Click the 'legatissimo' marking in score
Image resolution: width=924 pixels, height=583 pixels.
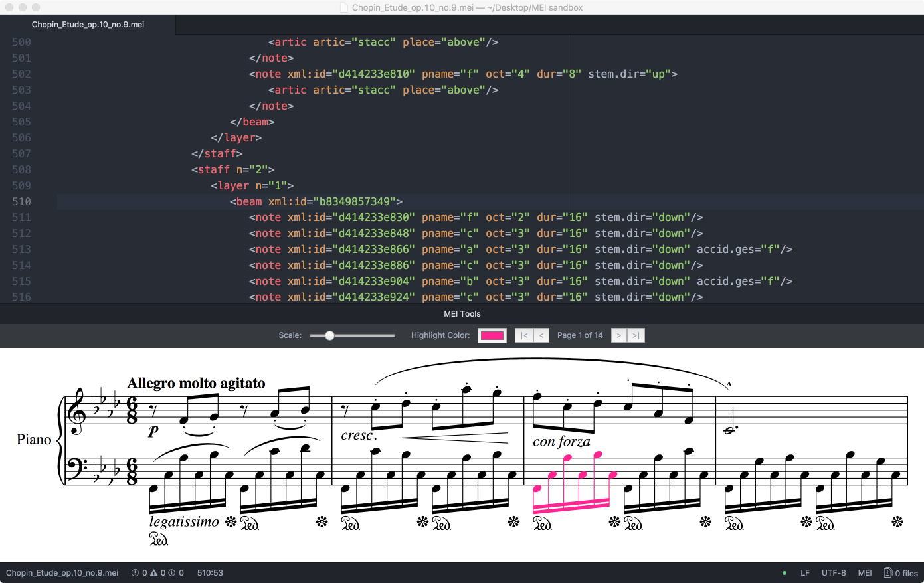pyautogui.click(x=184, y=521)
